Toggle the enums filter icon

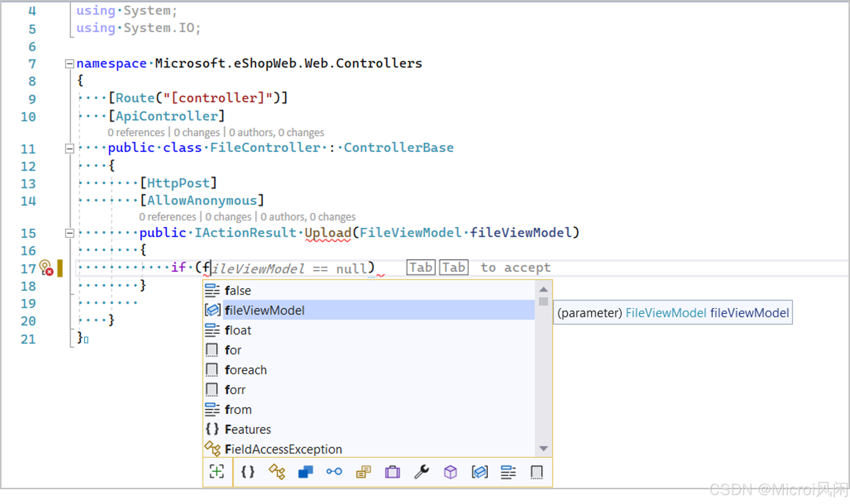(x=363, y=472)
